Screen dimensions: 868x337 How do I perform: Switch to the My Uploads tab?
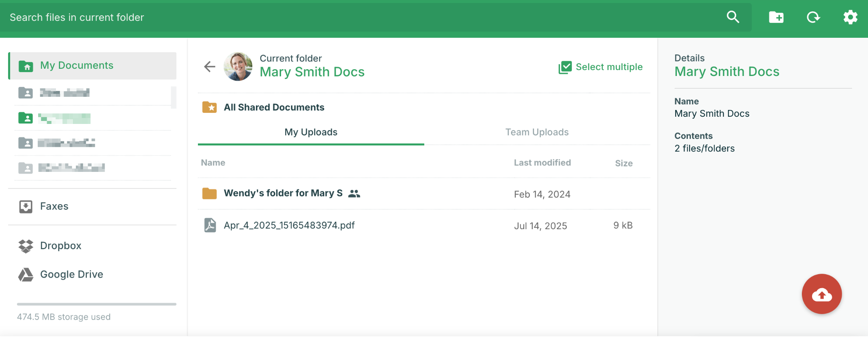[311, 132]
